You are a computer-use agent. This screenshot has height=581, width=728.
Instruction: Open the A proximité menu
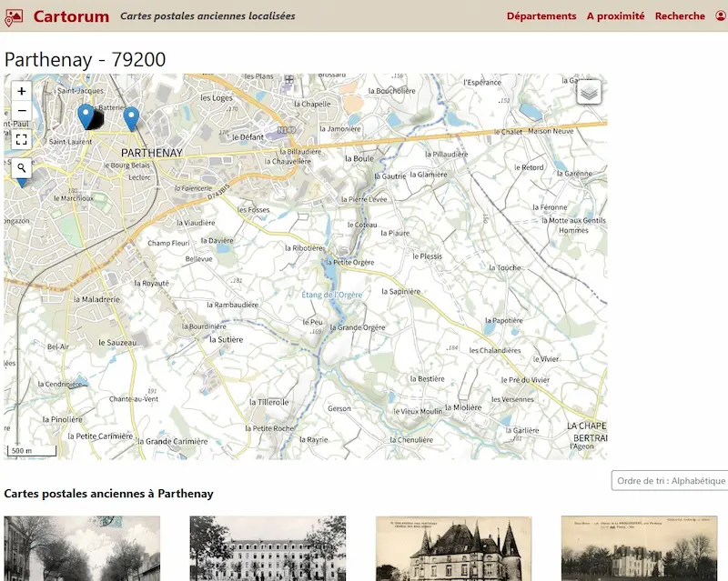coord(615,15)
